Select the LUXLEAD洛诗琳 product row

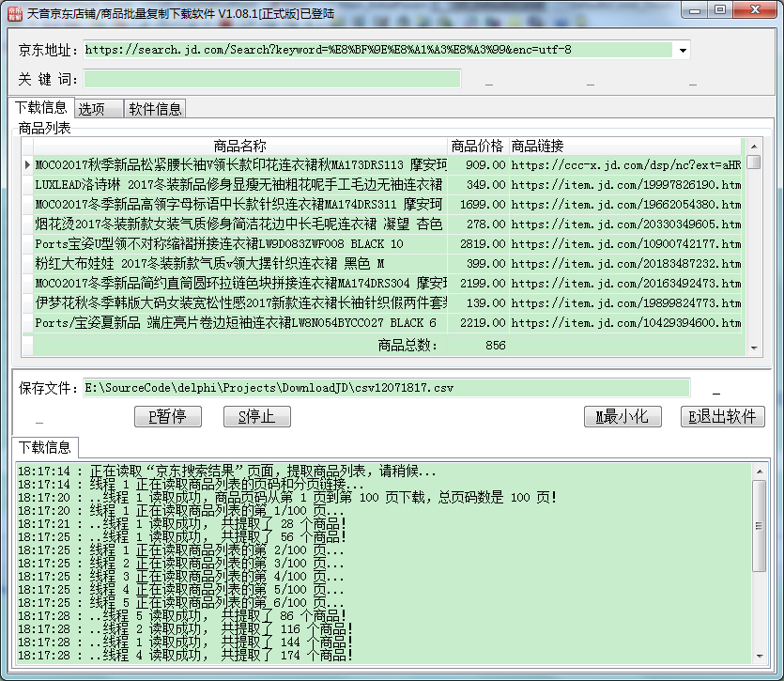tap(239, 185)
